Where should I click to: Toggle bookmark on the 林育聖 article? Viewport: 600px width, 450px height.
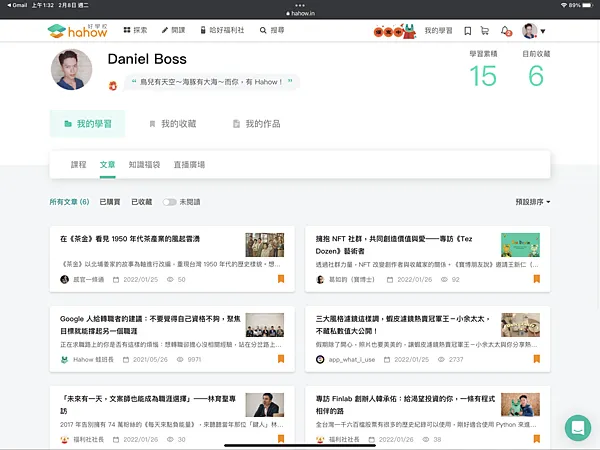(x=281, y=439)
